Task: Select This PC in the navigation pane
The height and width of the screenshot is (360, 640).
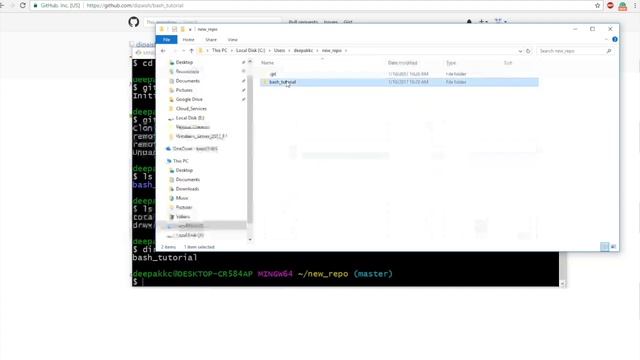Action: pos(180,161)
